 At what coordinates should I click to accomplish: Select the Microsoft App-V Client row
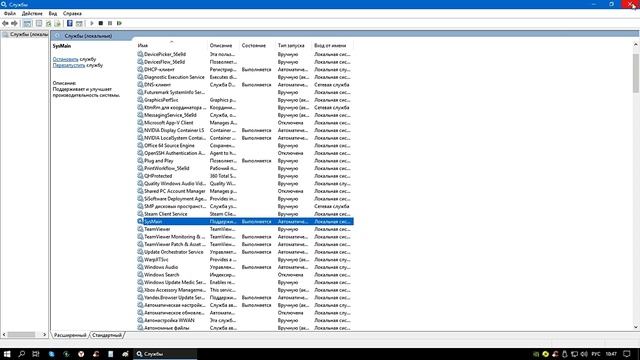tap(245, 123)
